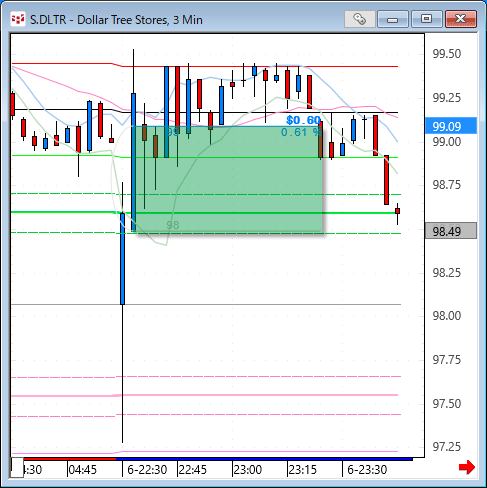Click the 97.25 price axis label
Screen dimensions: 487x488
[x=447, y=447]
